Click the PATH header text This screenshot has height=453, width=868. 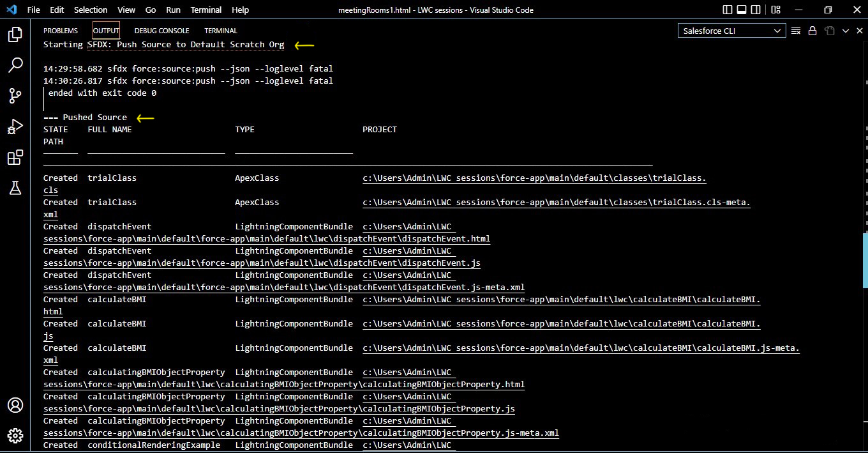point(53,142)
